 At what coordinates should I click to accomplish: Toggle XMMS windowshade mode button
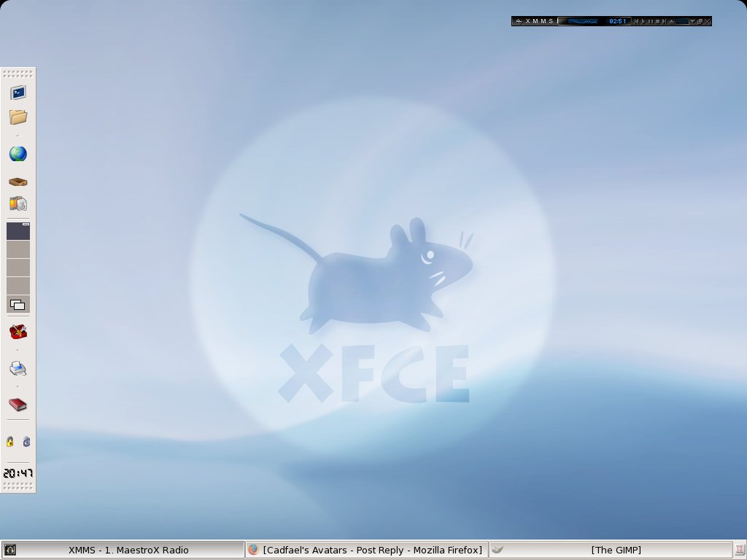pyautogui.click(x=700, y=21)
